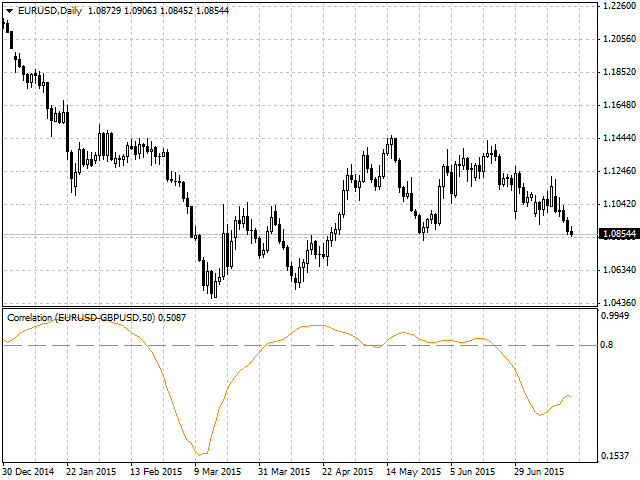Select the 1.22600 price scale label
This screenshot has width=640, height=480.
coord(620,6)
